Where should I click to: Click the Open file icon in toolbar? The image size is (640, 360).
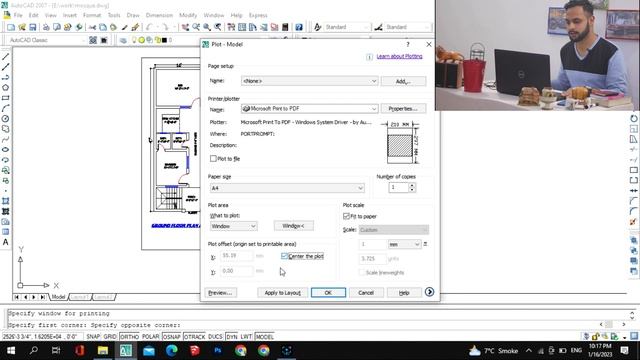point(22,27)
